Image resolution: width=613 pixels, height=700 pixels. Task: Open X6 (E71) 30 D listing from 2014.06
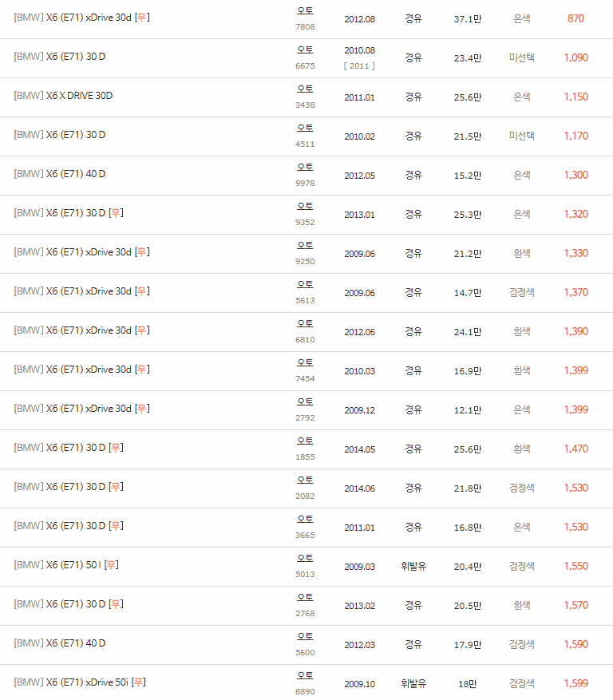69,487
